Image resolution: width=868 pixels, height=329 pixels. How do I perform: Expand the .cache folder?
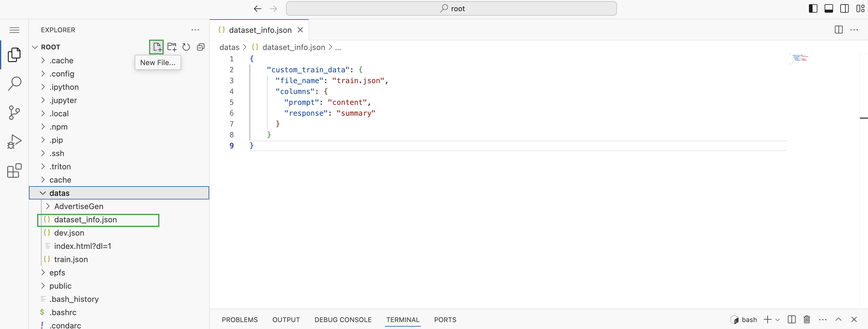point(43,60)
